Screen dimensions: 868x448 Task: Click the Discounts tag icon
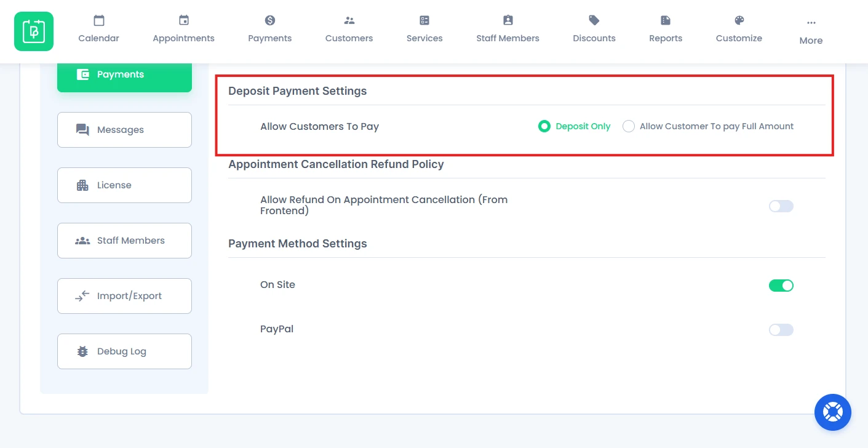tap(594, 20)
